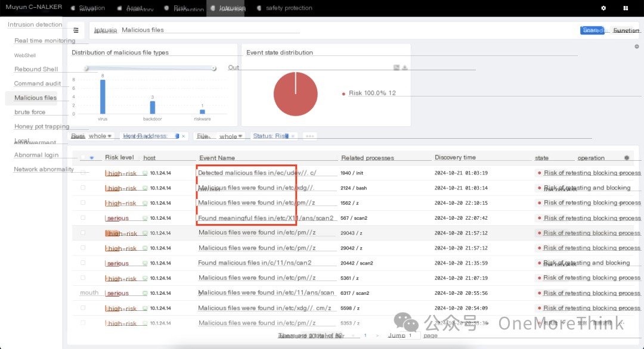Tick the checkbox for the 2124 / bash row
Image resolution: width=644 pixels, height=349 pixels.
[x=83, y=188]
